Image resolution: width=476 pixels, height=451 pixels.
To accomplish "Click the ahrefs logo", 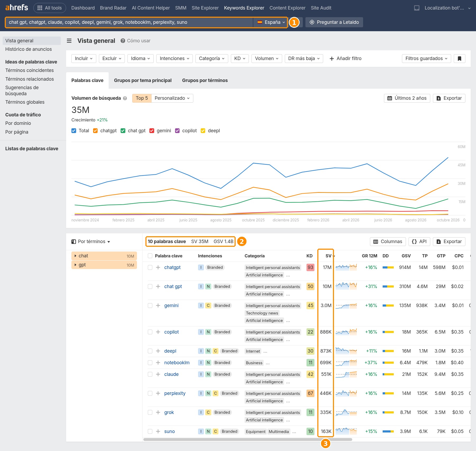I will coord(17,8).
